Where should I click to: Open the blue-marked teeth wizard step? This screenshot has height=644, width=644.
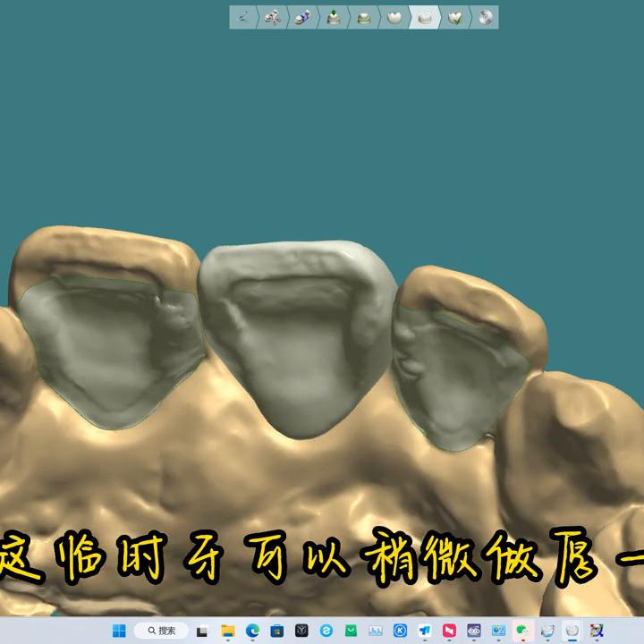(x=303, y=17)
